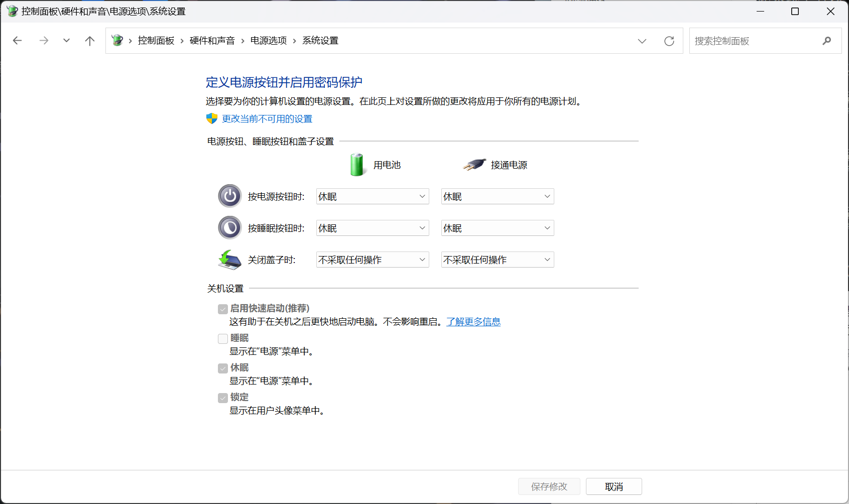Open 按电源按钮时 battery dropdown
The width and height of the screenshot is (849, 504).
pos(373,196)
